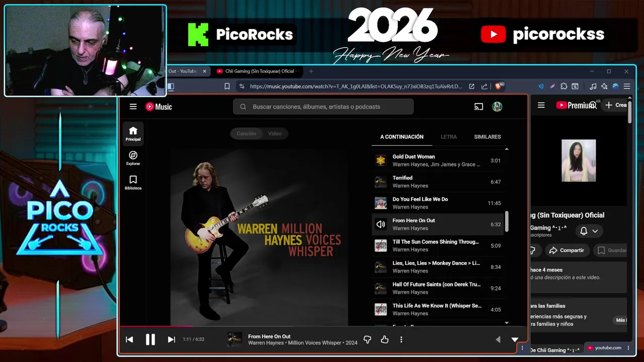This screenshot has height=362, width=644.
Task: Open Million Voices Whisper album link
Action: [314, 343]
